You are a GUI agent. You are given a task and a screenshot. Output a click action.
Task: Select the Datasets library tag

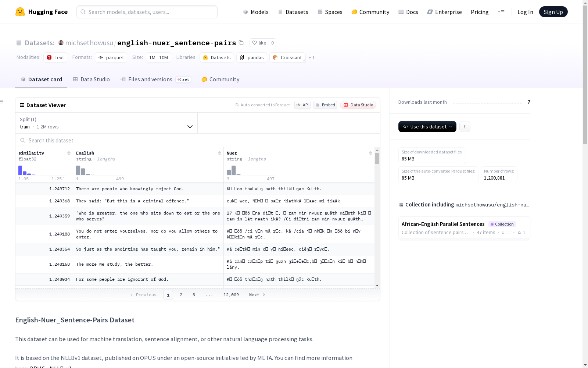(217, 57)
